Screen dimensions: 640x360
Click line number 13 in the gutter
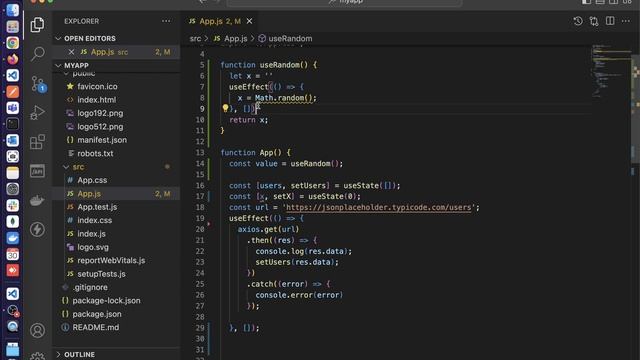(x=200, y=153)
